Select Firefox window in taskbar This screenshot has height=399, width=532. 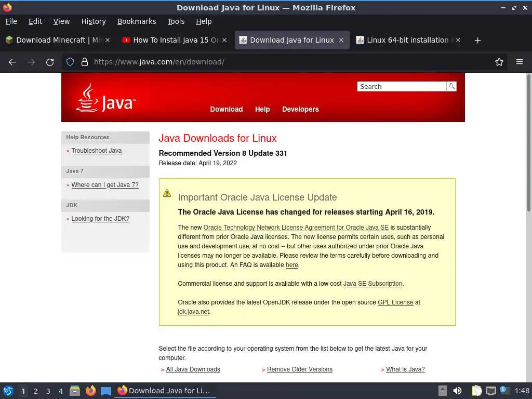(x=166, y=391)
